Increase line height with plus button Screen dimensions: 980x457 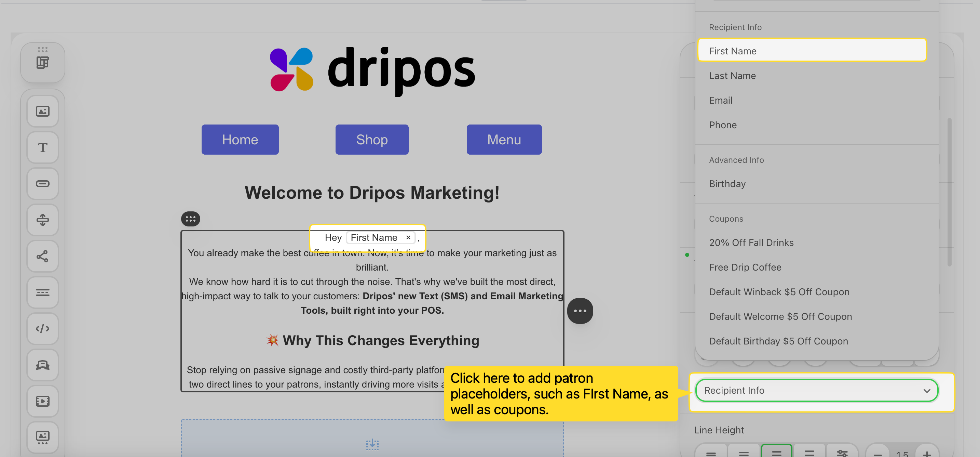(927, 453)
